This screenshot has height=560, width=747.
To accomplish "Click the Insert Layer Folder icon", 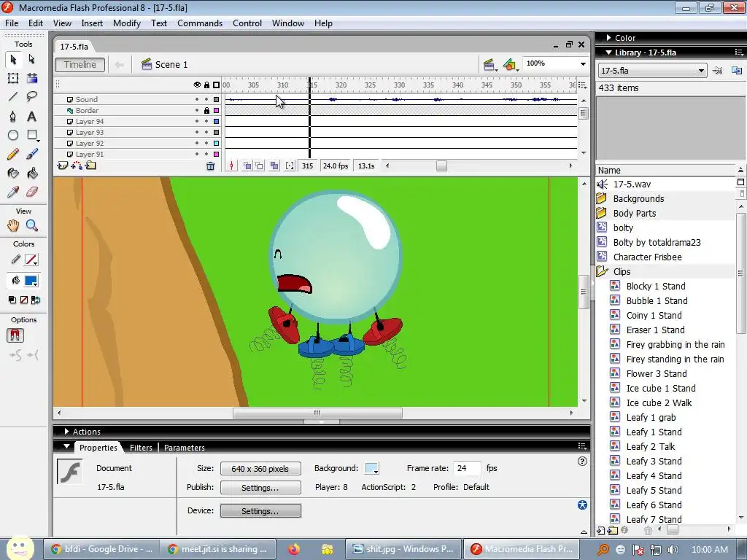I will tap(90, 166).
